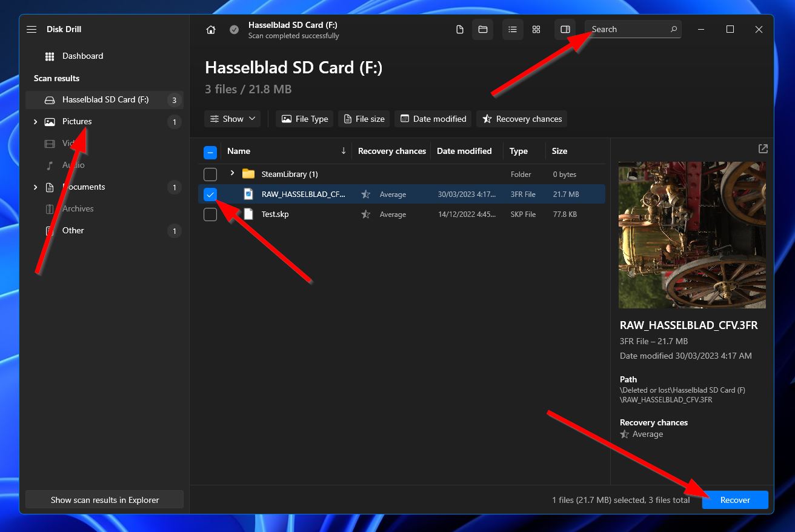Sort by Date modified column header

[464, 151]
